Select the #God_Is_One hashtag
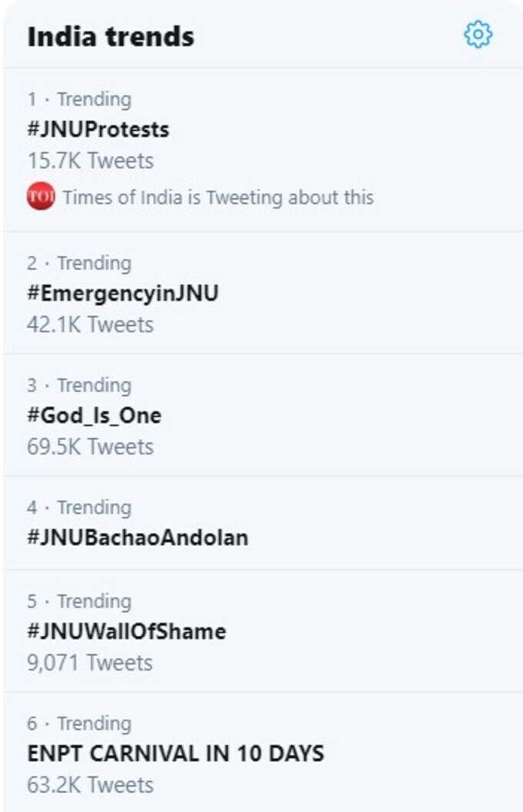Viewport: 523px width, 812px height. pos(95,416)
